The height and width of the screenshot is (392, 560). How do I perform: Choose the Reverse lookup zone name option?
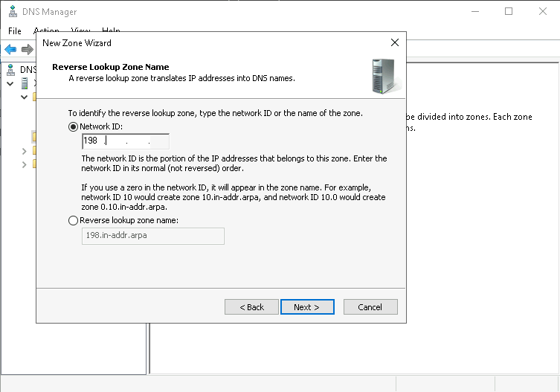pos(73,220)
